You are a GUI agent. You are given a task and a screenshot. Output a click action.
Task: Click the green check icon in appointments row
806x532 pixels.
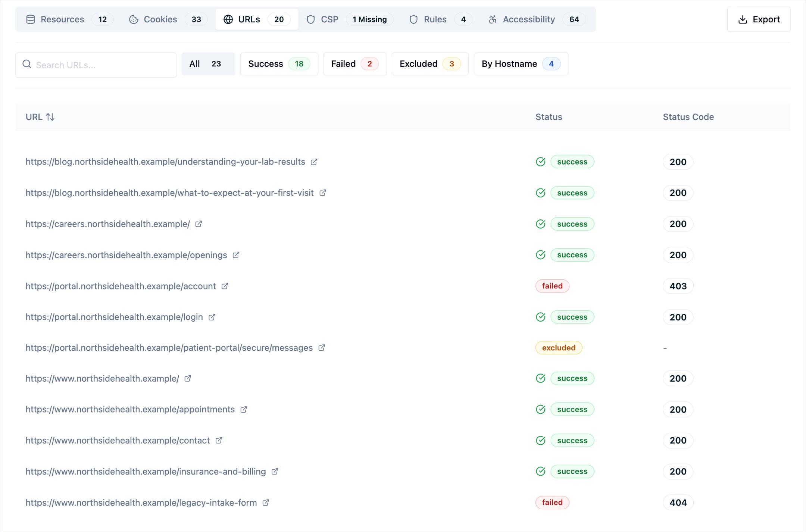(x=540, y=410)
